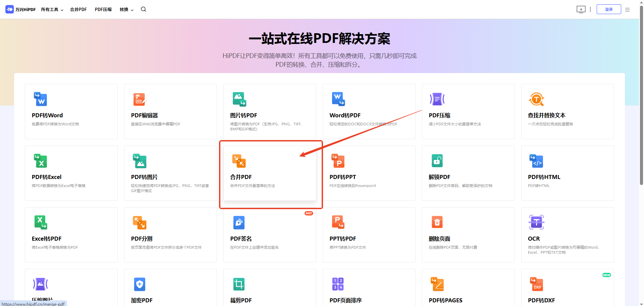Open the PDF签名 tool
Screen dimensions: 644x306
[x=269, y=234]
